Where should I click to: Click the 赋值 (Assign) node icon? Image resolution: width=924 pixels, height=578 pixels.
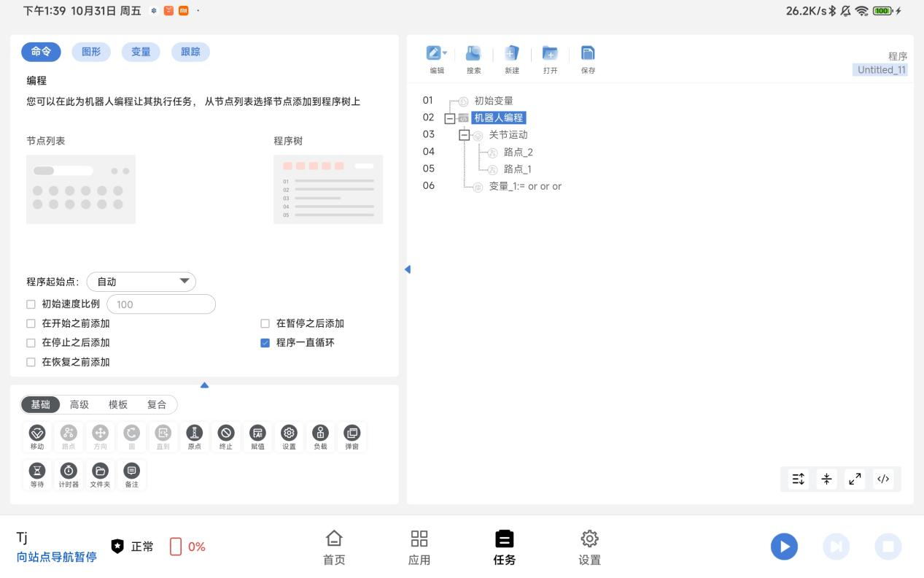(257, 436)
